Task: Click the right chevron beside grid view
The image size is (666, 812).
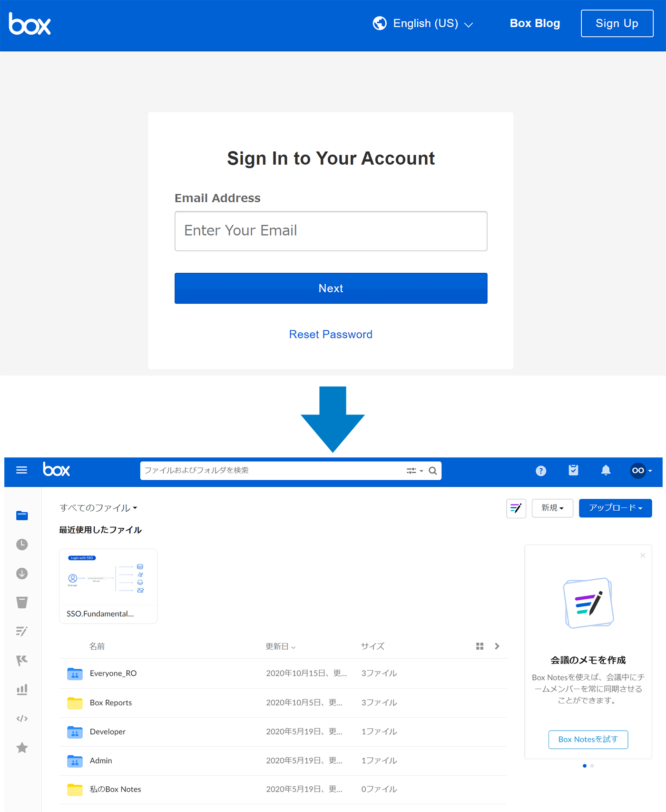Action: (x=497, y=646)
